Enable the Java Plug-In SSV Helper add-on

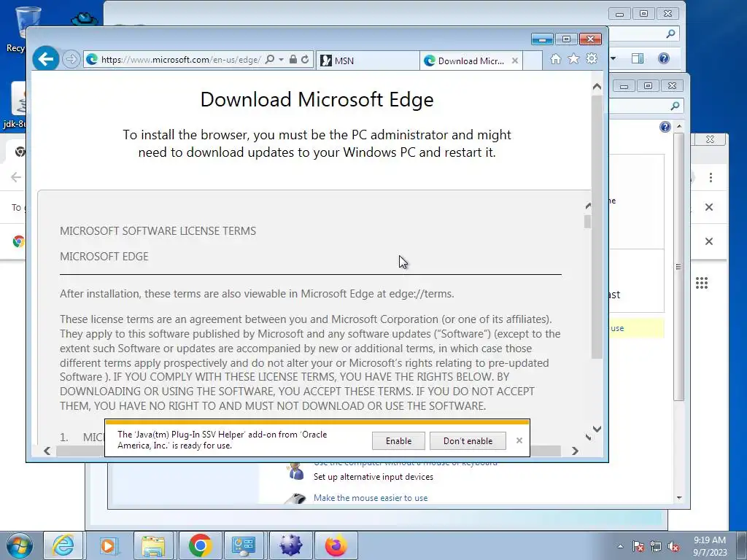398,441
